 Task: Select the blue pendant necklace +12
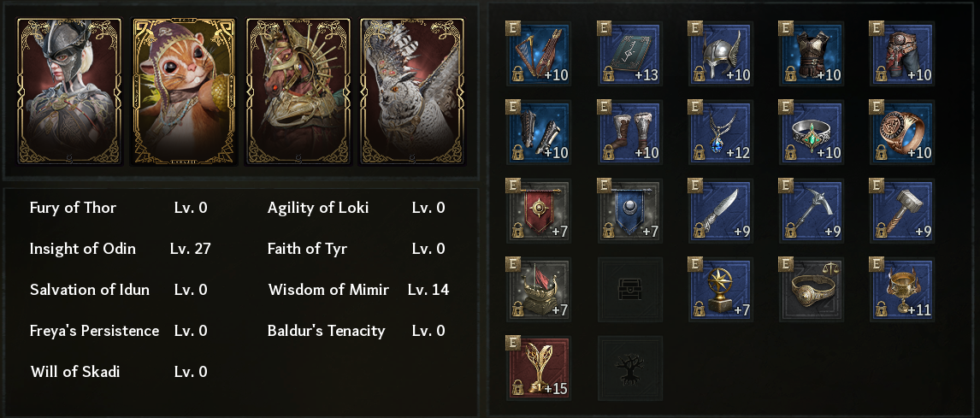tap(721, 131)
